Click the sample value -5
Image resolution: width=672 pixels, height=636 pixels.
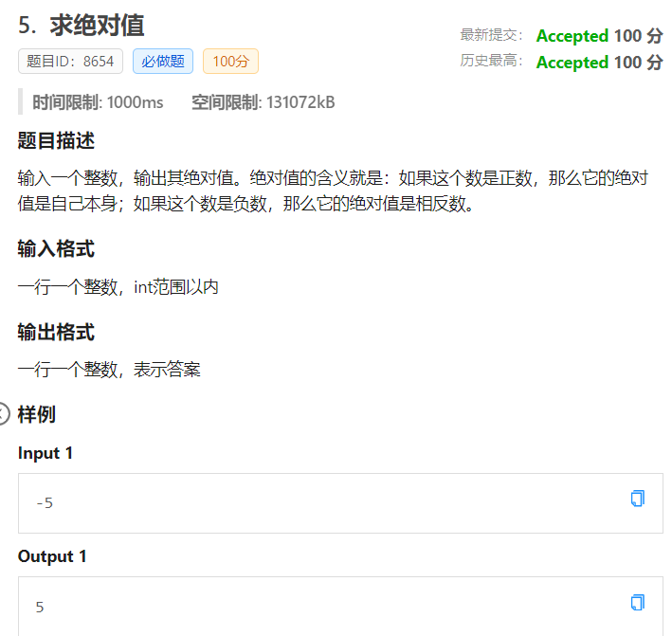45,502
